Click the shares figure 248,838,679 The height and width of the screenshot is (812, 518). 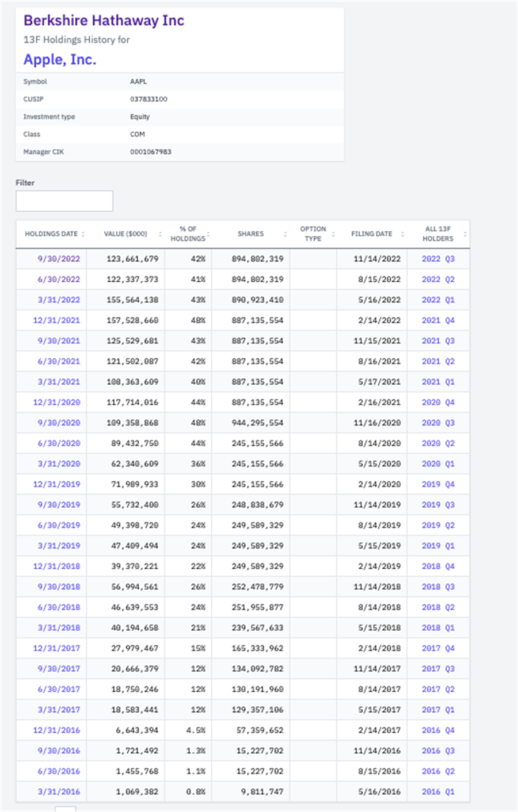click(x=258, y=505)
